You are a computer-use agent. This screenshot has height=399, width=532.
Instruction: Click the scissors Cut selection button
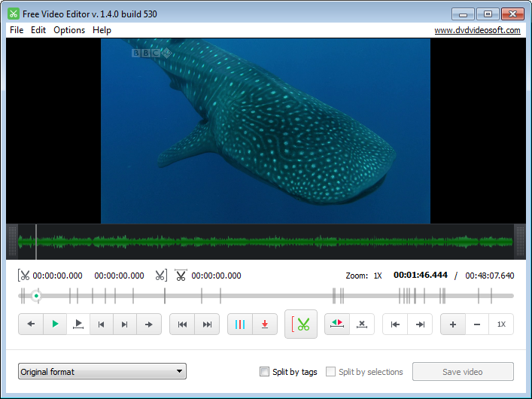(302, 324)
